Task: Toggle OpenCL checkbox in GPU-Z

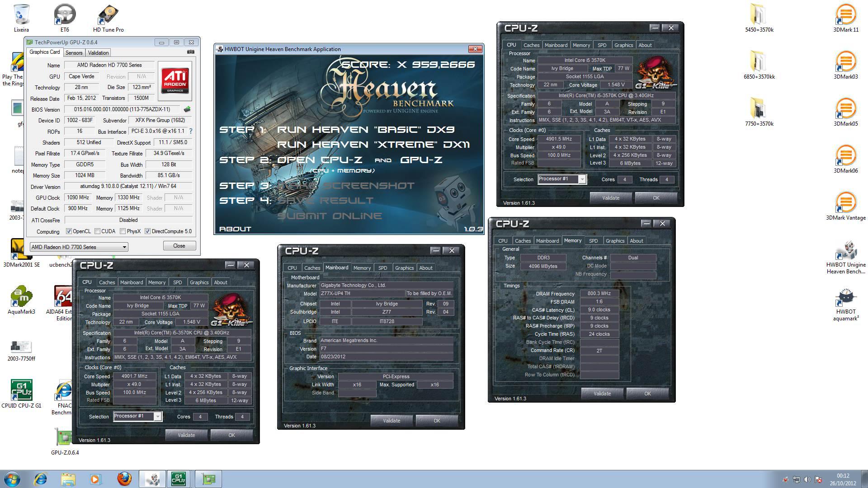Action: [x=69, y=231]
